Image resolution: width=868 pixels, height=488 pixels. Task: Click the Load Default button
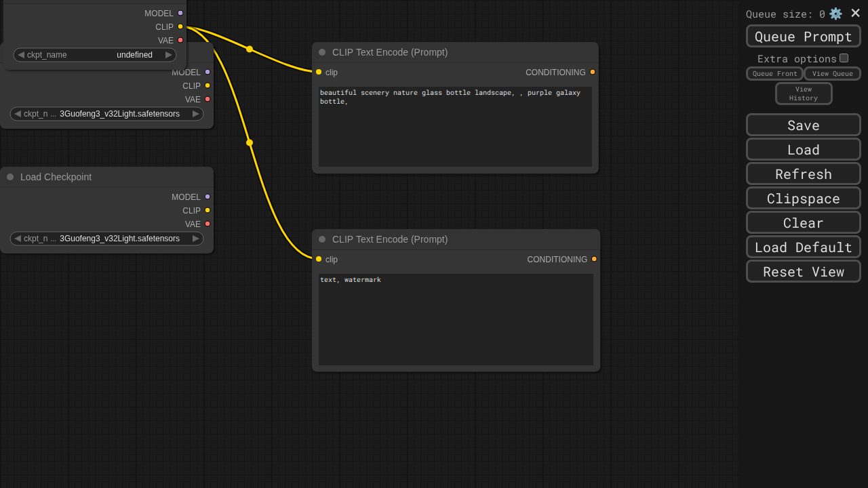803,247
